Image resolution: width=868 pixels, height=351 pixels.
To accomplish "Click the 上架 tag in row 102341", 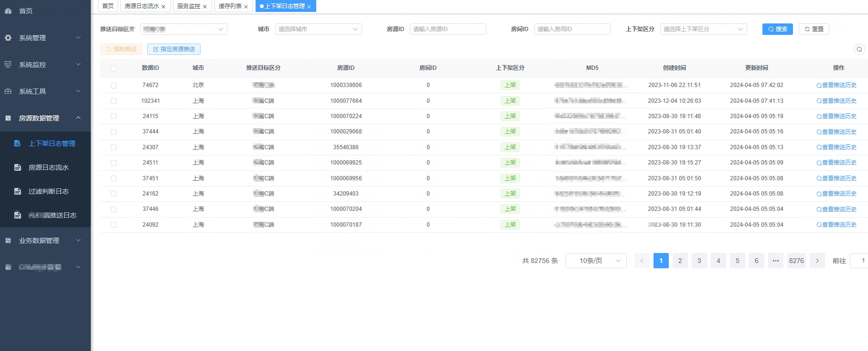I will [510, 101].
